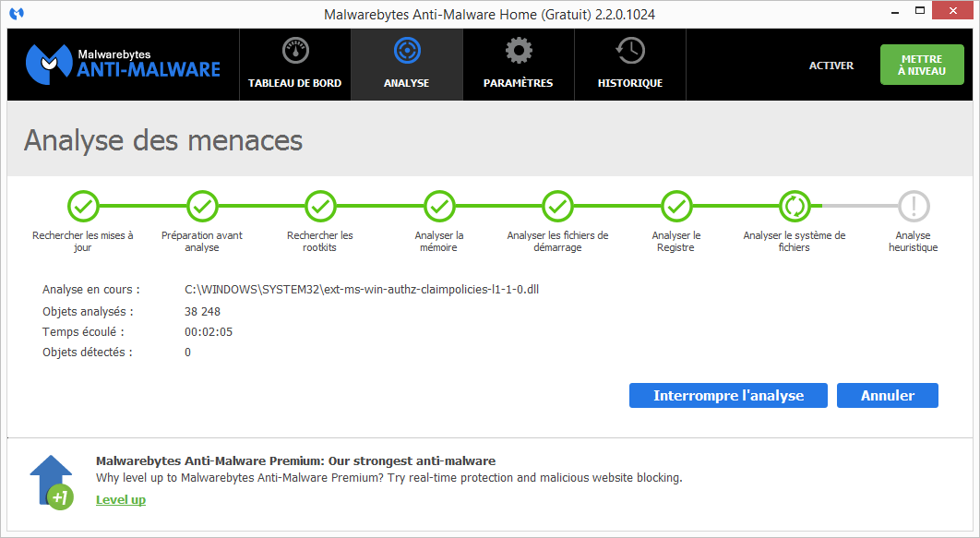Click the Analyse heuristique exclamation icon
The image size is (980, 538).
click(x=914, y=206)
